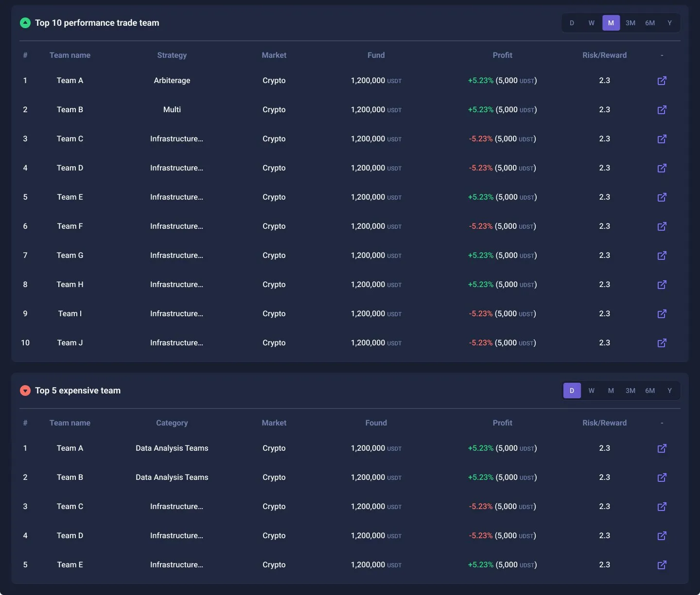Open Team I external link icon
Image resolution: width=700 pixels, height=595 pixels.
[x=662, y=314]
